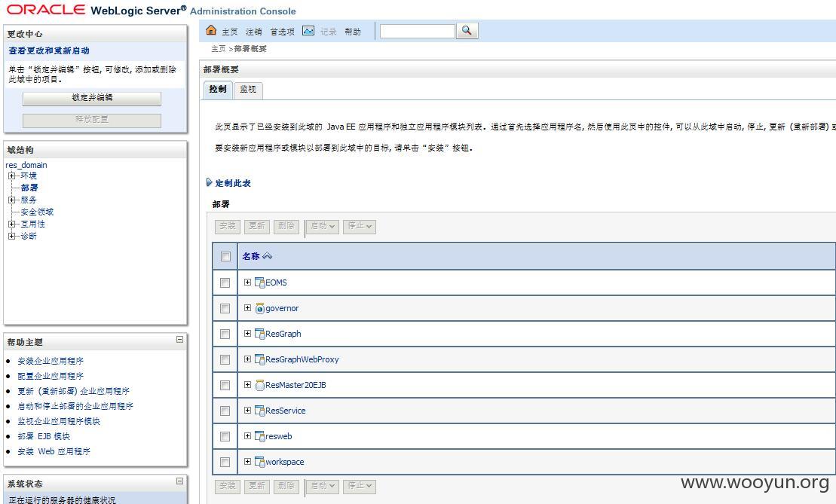Click the search text field
Screen dimensions: 836x504
(418, 31)
